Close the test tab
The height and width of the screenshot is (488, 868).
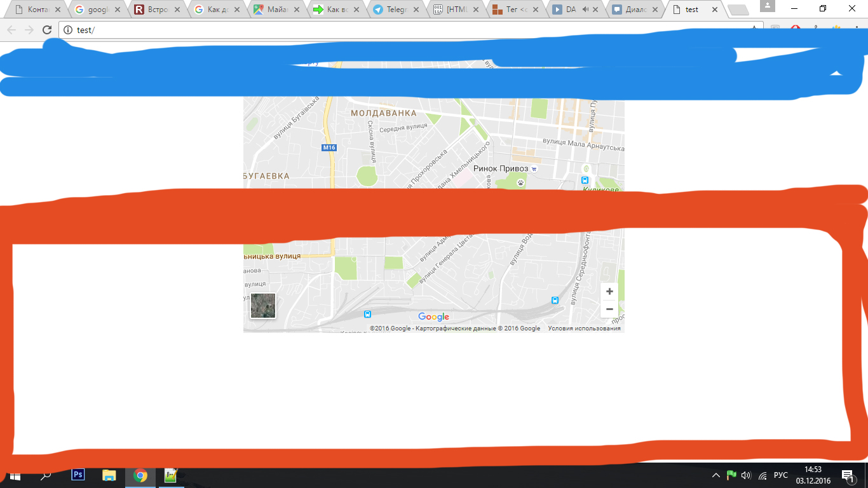click(715, 10)
